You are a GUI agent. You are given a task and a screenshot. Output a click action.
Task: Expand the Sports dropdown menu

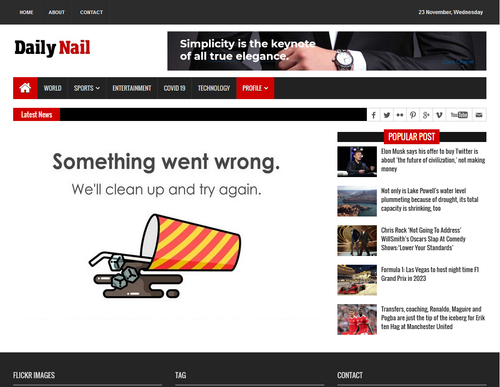[x=87, y=88]
